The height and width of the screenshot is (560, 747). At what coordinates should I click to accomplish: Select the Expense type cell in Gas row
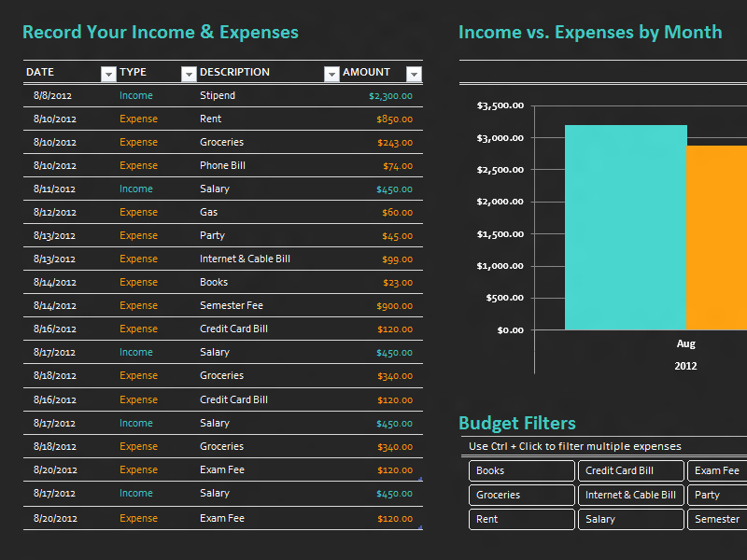[x=138, y=213]
